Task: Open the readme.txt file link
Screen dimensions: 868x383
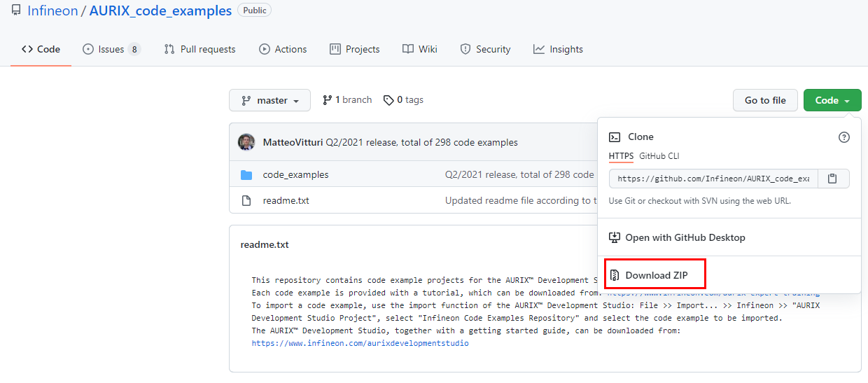Action: pos(286,200)
